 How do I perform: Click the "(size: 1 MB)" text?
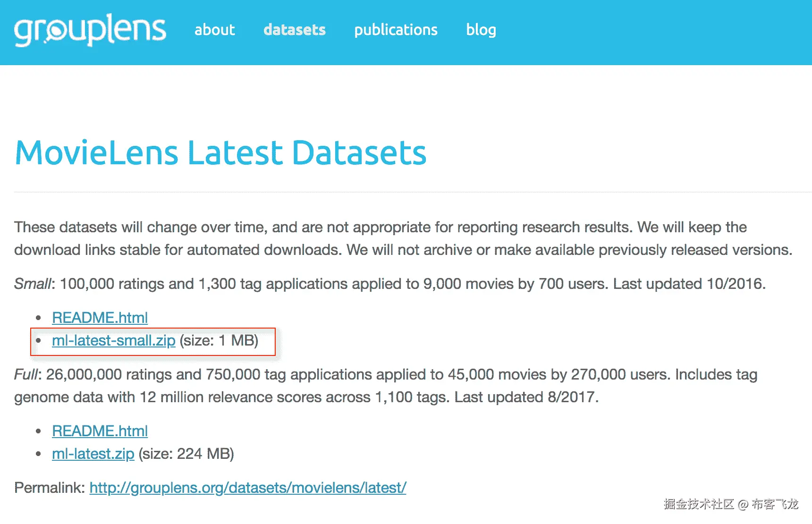pyautogui.click(x=219, y=340)
